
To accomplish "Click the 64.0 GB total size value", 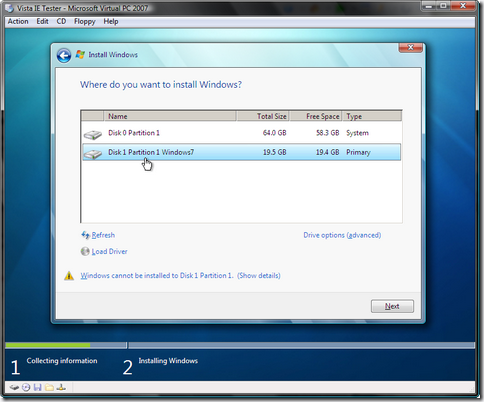I will coord(274,133).
